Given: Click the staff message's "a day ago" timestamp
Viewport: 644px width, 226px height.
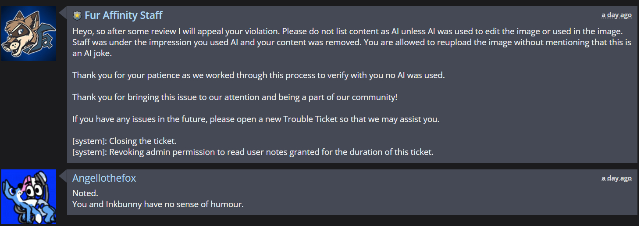Looking at the screenshot, I should (x=616, y=15).
